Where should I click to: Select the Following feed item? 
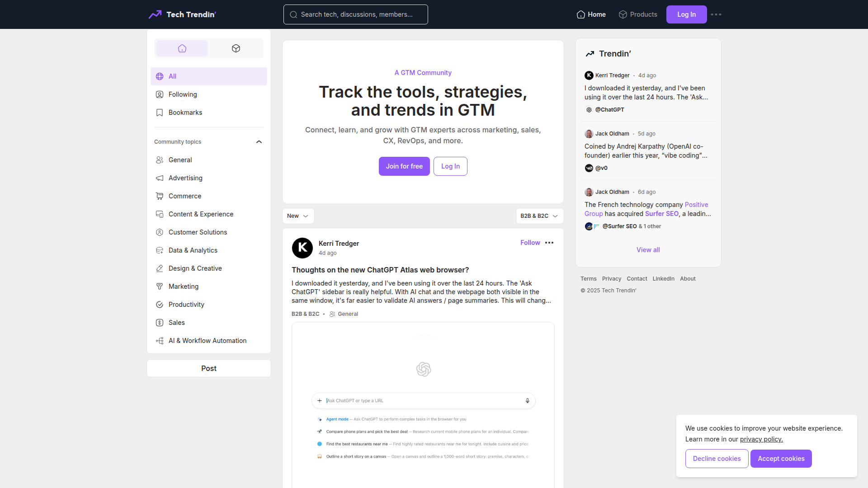coord(208,94)
